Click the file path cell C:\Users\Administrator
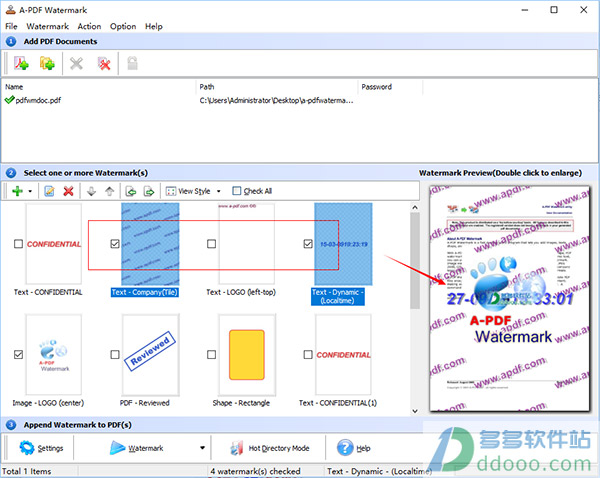 point(276,100)
